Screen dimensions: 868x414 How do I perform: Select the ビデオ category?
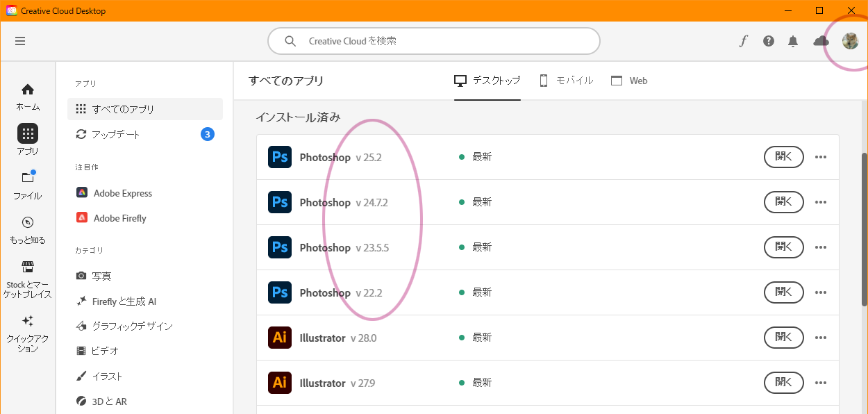coord(105,350)
